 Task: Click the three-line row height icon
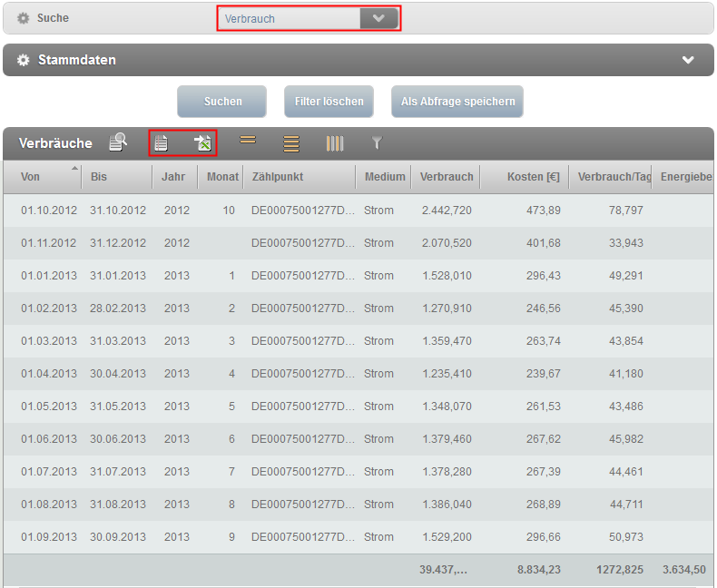(291, 142)
